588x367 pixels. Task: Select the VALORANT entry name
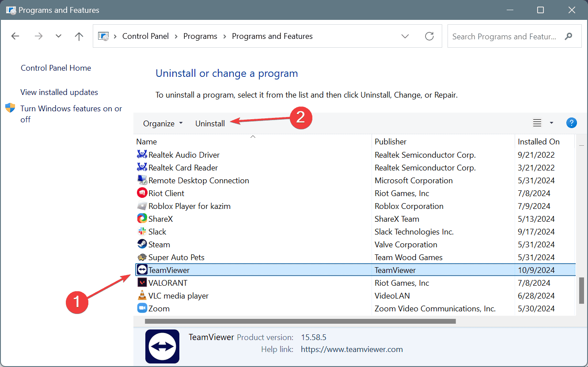(168, 283)
